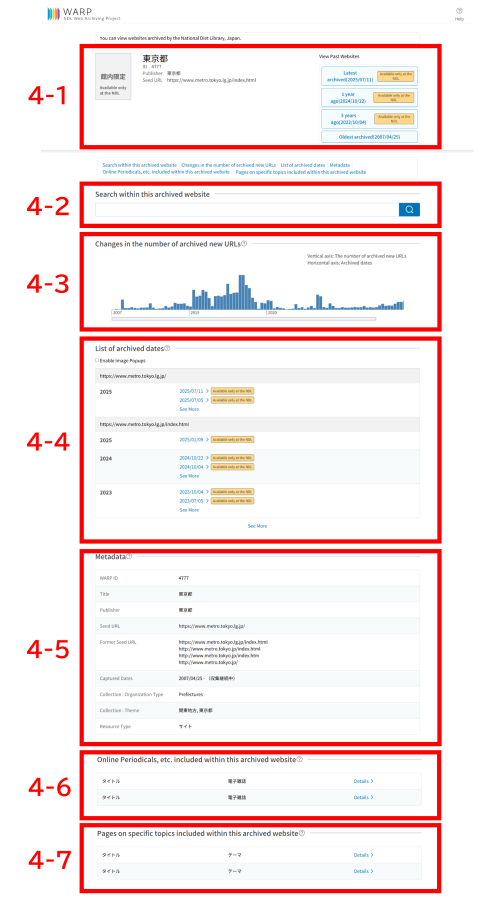
Task: Expand centered See More below archived dates list
Action: click(257, 526)
